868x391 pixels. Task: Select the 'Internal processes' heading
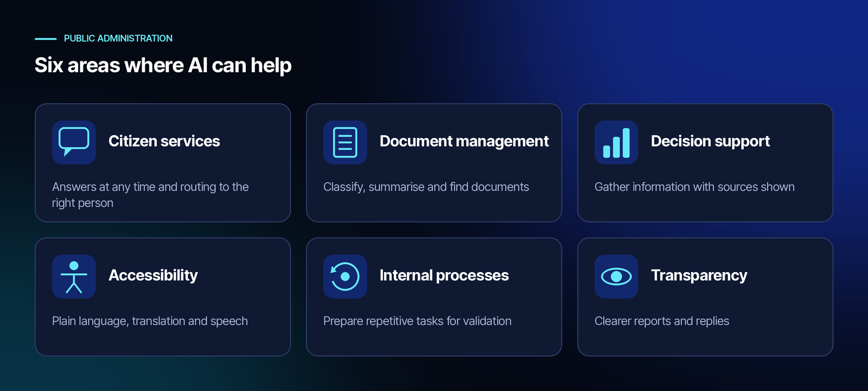[x=444, y=275]
